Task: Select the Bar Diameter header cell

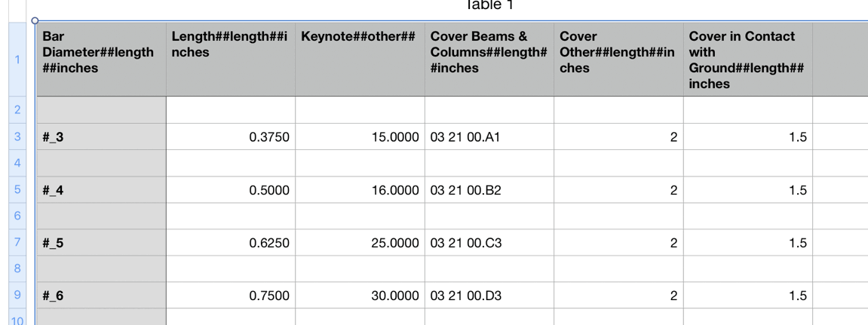Action: (x=101, y=60)
